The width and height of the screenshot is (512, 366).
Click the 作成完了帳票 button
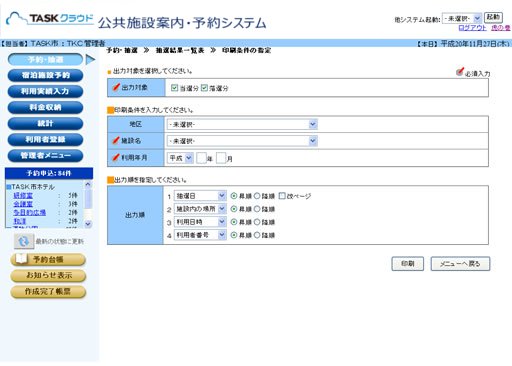tap(48, 291)
